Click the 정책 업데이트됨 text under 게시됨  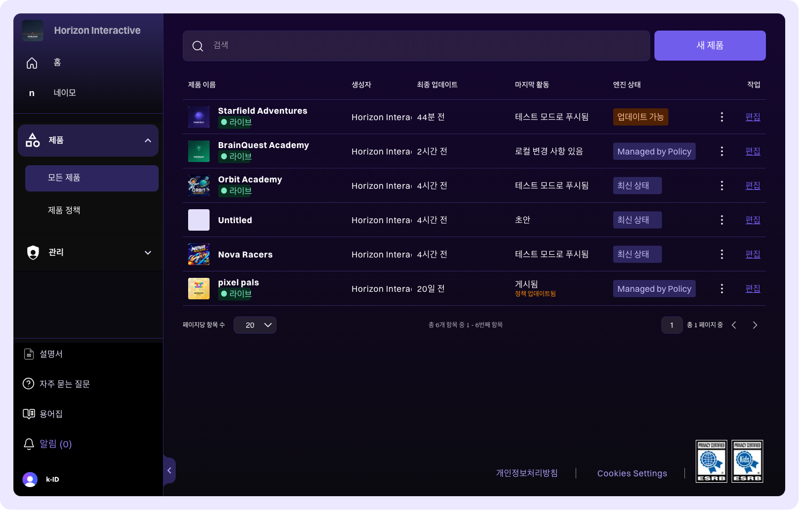(535, 294)
